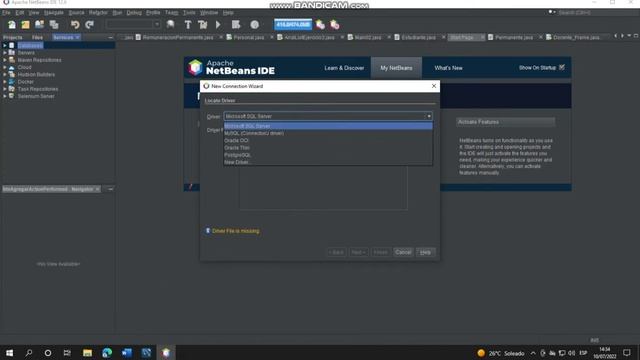Choose Microsoft SQL Server from driver list
This screenshot has height=360, width=640.
coord(328,126)
